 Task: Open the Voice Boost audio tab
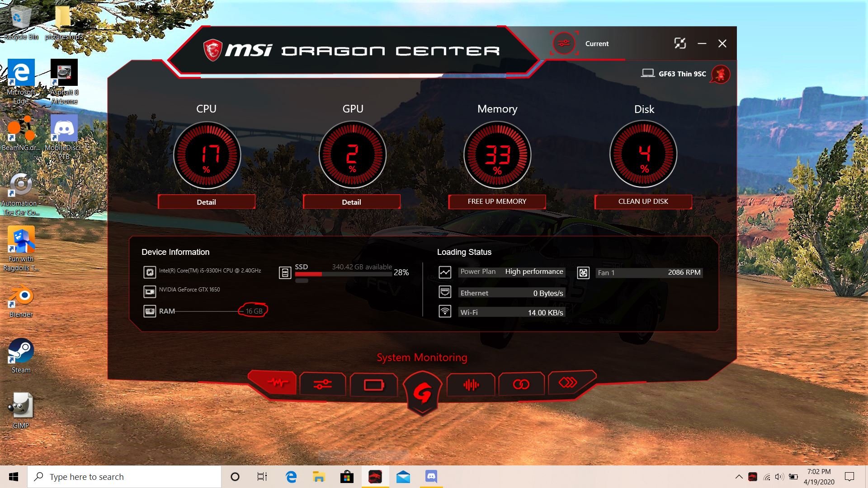point(471,385)
